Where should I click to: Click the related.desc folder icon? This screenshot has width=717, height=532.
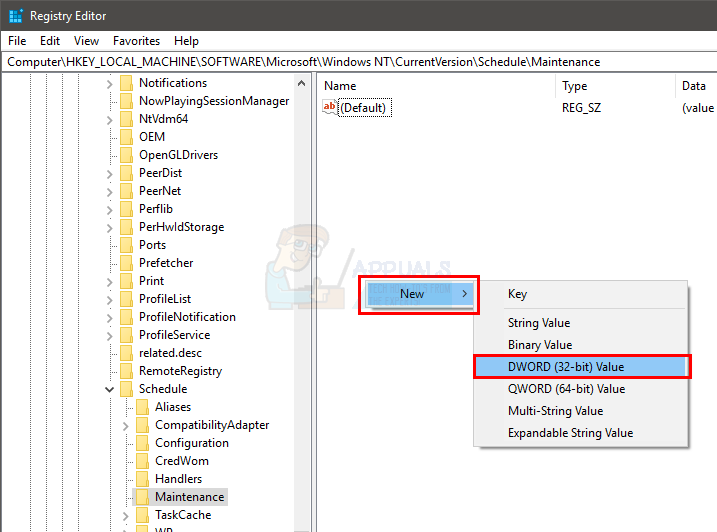pos(127,353)
